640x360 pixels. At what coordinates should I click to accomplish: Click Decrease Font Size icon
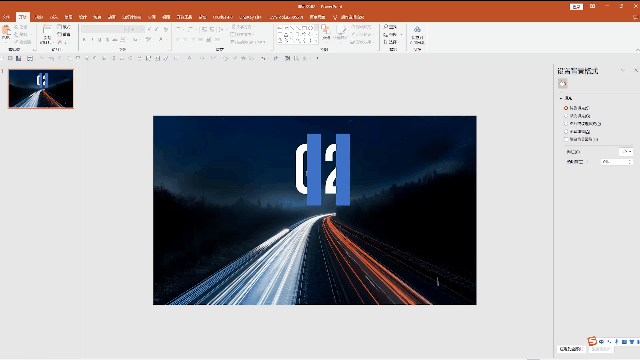pyautogui.click(x=157, y=29)
